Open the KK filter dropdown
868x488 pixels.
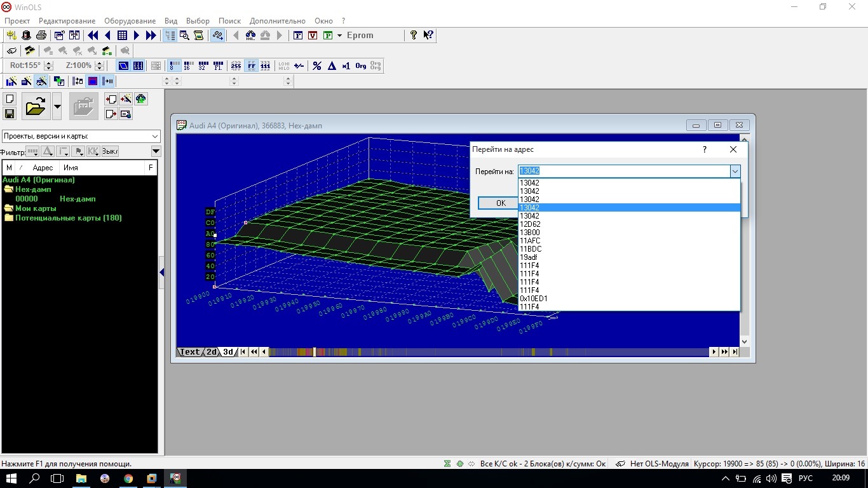93,151
